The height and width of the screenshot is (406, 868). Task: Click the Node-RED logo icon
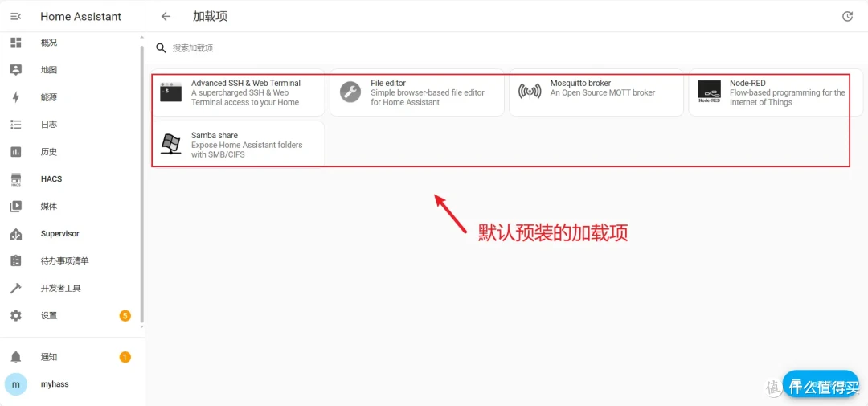(x=709, y=92)
